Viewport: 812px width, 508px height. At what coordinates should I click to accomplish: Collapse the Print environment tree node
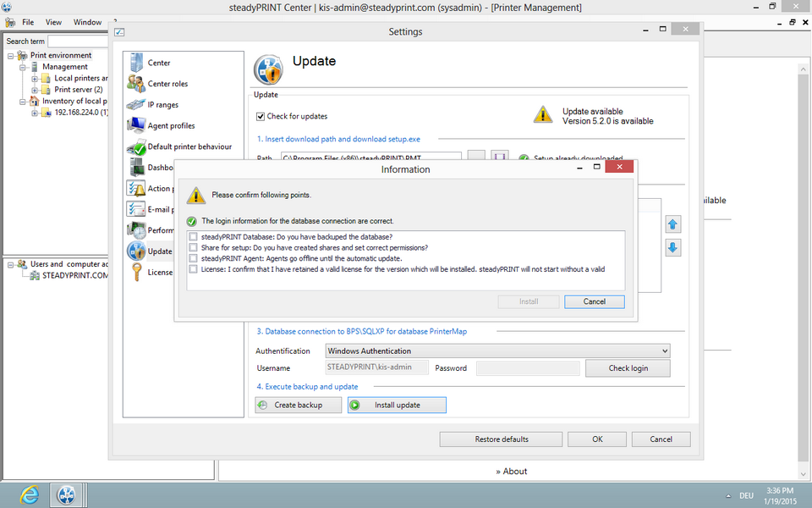point(10,56)
